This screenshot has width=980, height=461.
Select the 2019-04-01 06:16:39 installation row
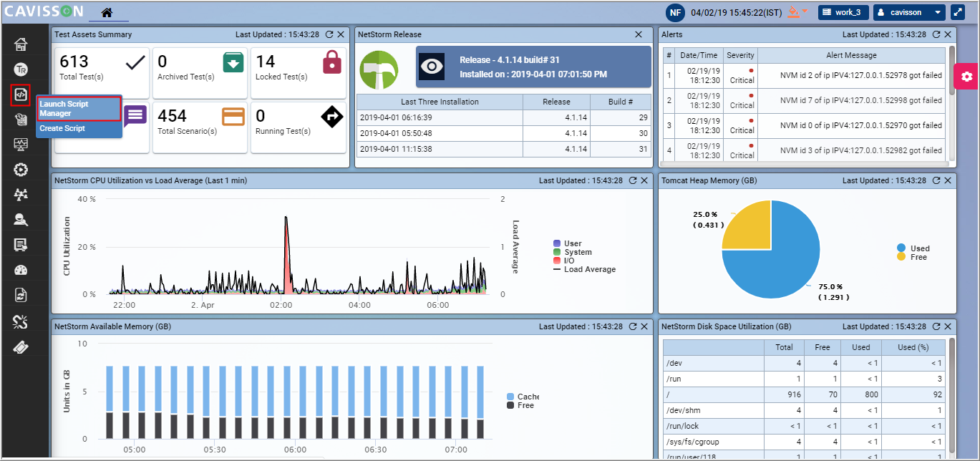[503, 117]
